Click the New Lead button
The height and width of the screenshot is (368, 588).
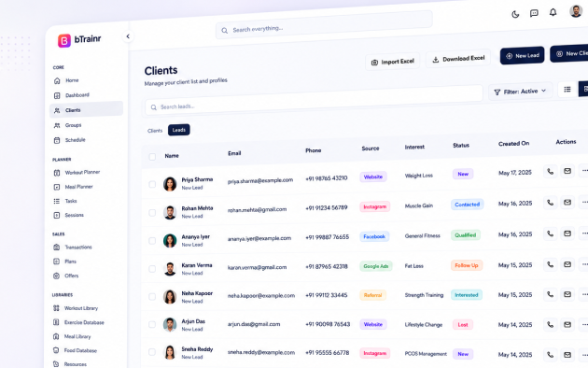522,55
